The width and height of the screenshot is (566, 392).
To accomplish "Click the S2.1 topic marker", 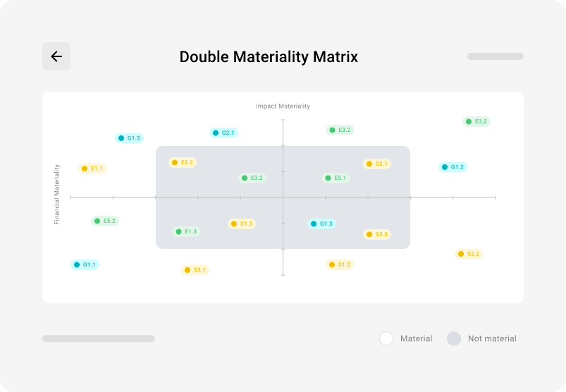I will click(x=377, y=164).
